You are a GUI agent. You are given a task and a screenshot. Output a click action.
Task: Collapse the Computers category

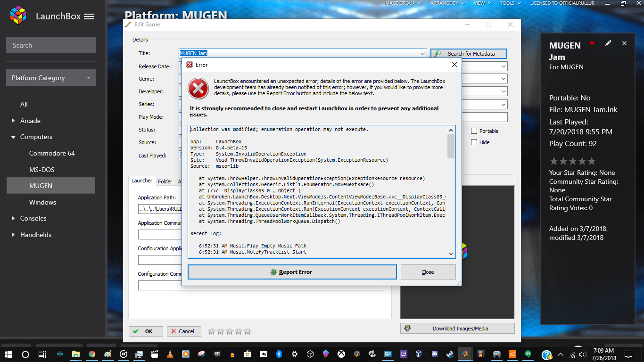13,137
